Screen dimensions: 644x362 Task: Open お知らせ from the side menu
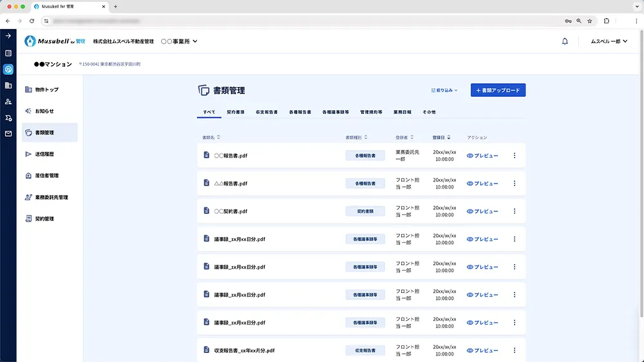coord(44,111)
